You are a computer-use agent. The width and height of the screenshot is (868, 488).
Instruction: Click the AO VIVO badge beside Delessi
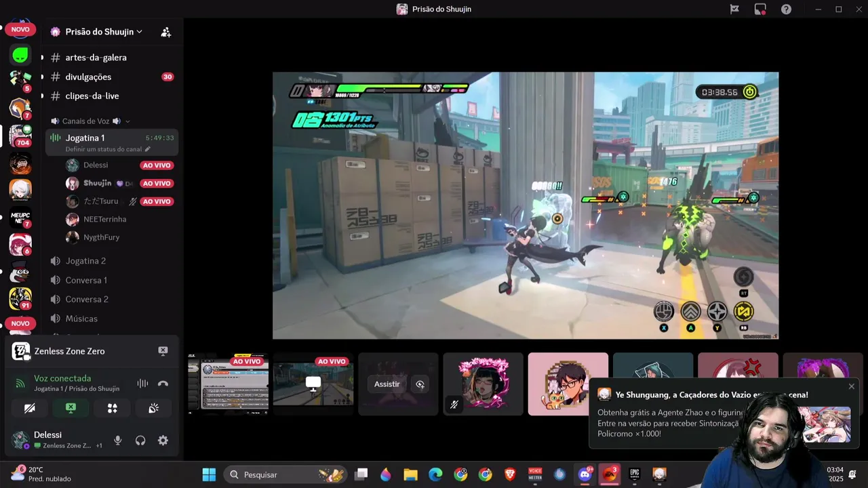click(x=157, y=165)
